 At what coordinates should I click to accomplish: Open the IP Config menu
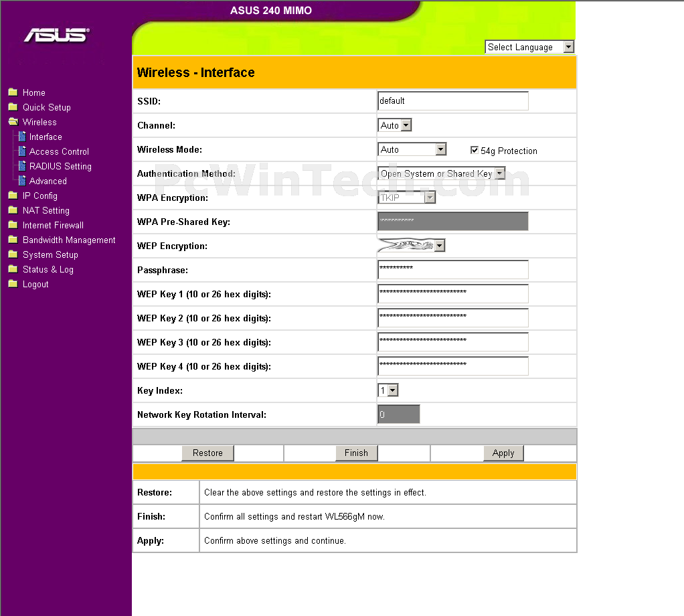[40, 196]
